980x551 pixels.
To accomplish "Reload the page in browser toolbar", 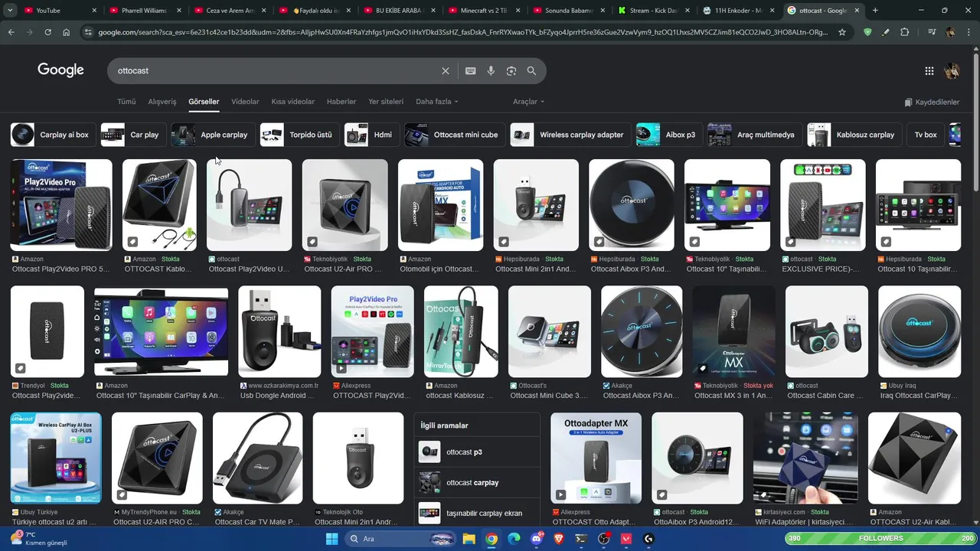I will point(47,32).
